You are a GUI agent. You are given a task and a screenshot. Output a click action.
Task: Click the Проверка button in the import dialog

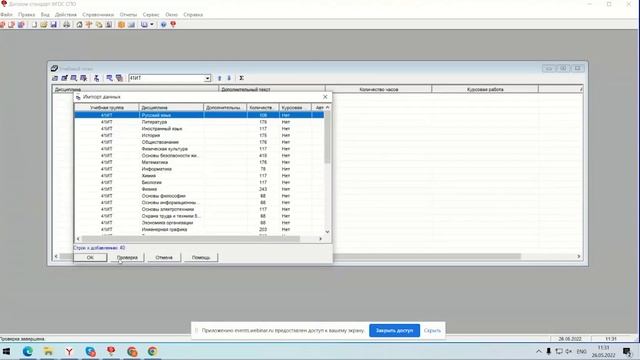(x=127, y=258)
